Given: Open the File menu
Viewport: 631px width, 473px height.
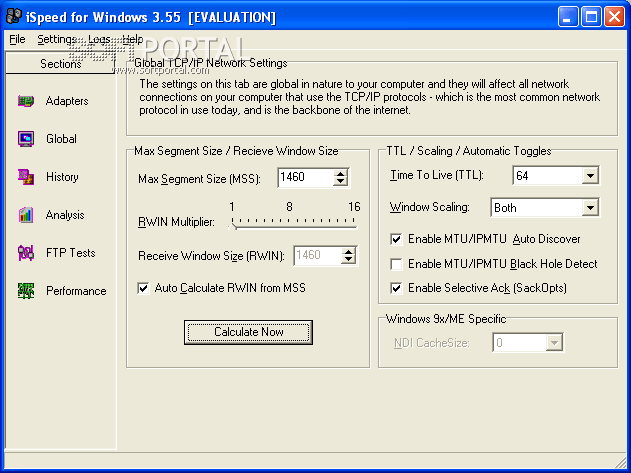Looking at the screenshot, I should (x=17, y=39).
